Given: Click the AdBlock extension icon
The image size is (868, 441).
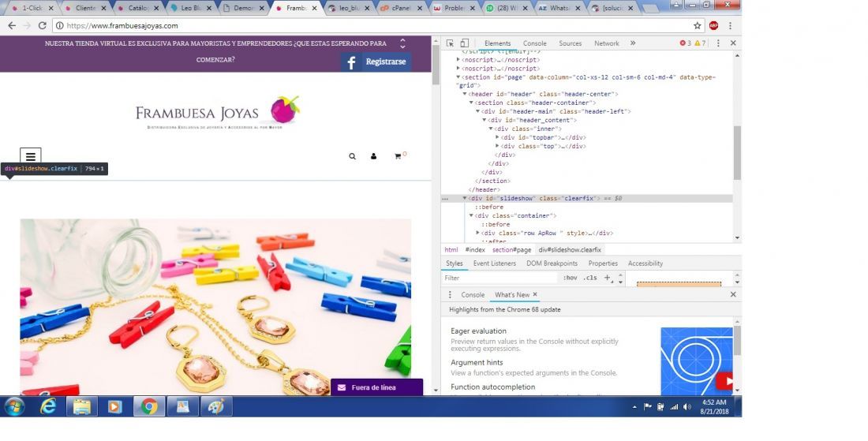Looking at the screenshot, I should pos(713,25).
